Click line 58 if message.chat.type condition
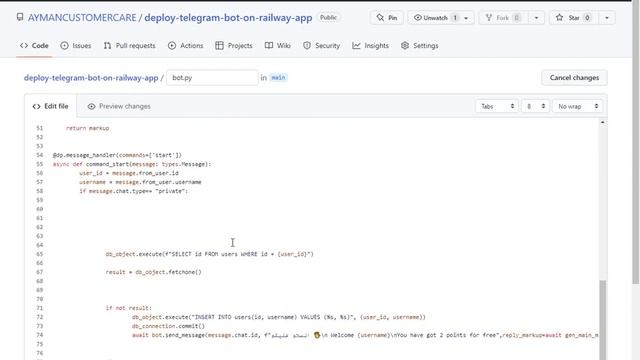Image resolution: width=640 pixels, height=360 pixels. [133, 191]
